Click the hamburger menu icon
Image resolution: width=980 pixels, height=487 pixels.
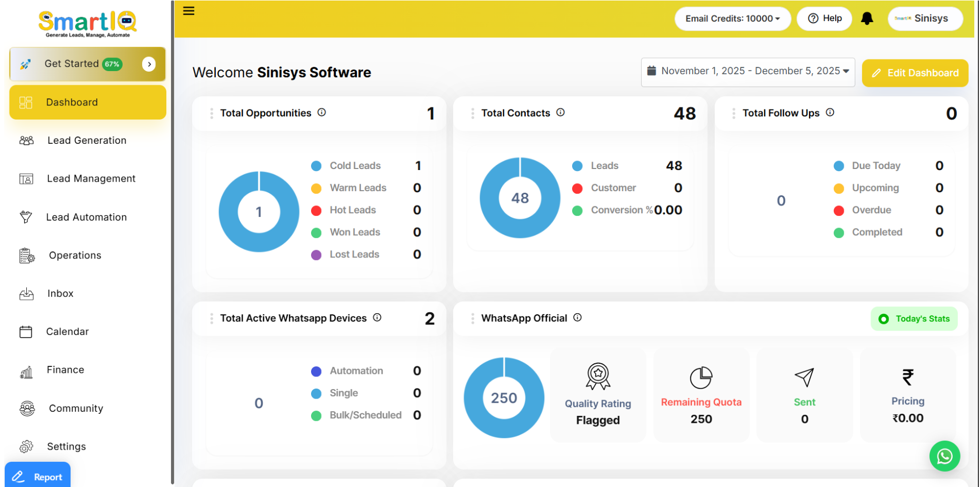[188, 11]
